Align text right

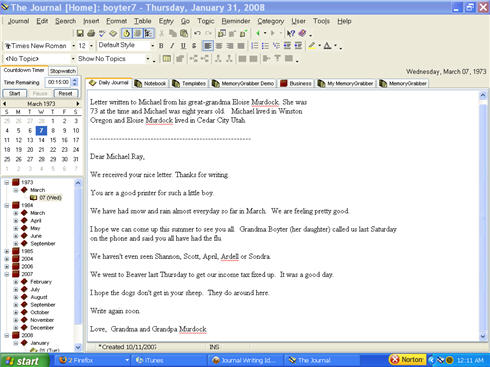click(230, 46)
